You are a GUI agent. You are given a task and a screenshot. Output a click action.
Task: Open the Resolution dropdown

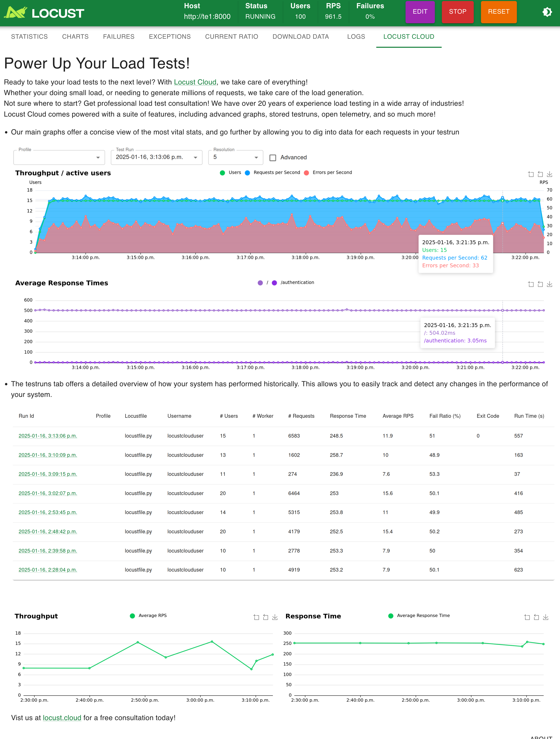[x=235, y=157]
